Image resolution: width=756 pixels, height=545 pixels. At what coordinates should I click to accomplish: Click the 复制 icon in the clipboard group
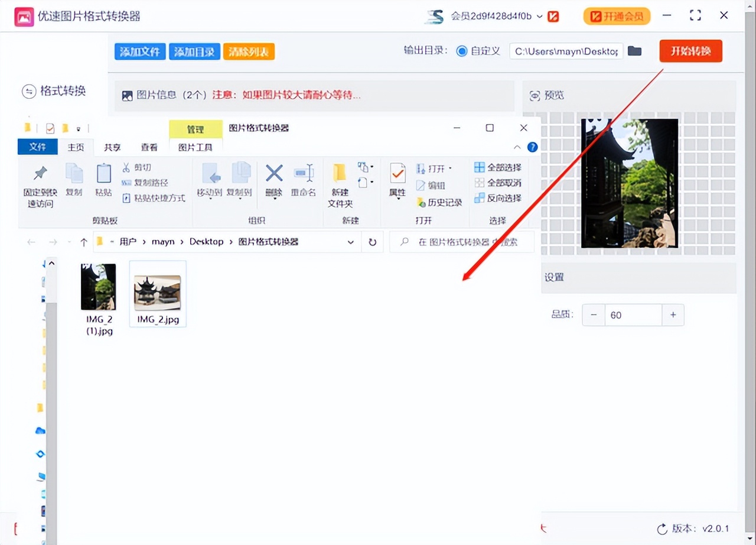click(x=74, y=173)
